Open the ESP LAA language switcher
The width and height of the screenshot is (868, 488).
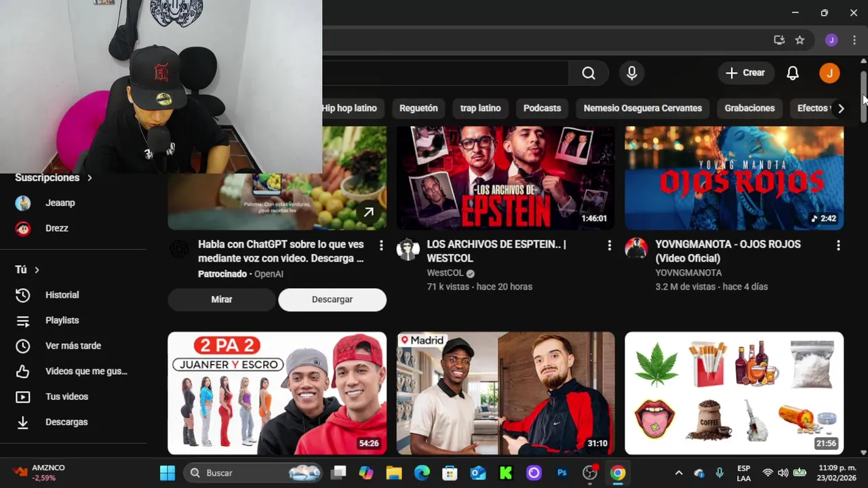tap(744, 473)
